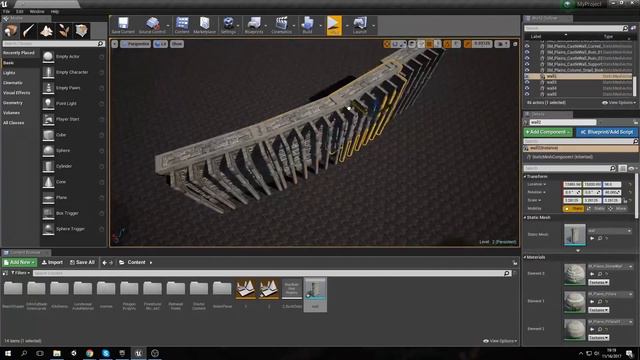640x360 pixels.
Task: Click Save All button
Action: 82,262
